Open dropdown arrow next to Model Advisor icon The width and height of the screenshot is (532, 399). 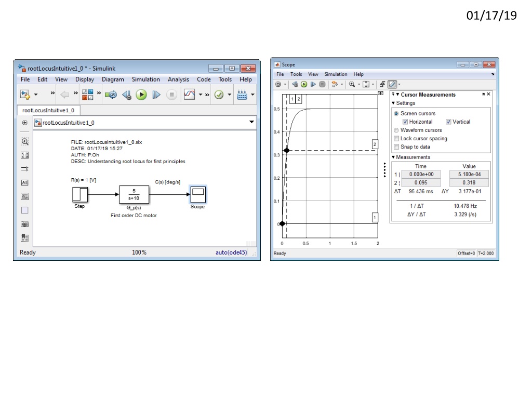229,95
